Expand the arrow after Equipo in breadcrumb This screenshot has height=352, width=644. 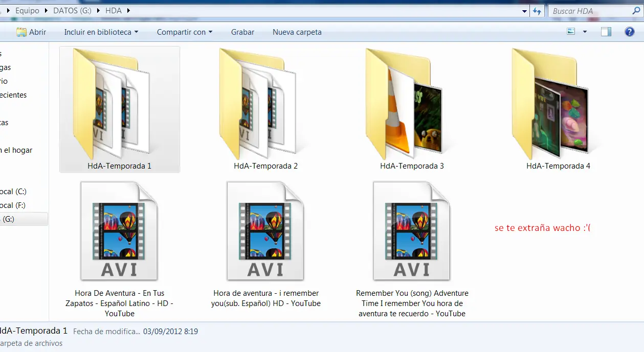45,10
